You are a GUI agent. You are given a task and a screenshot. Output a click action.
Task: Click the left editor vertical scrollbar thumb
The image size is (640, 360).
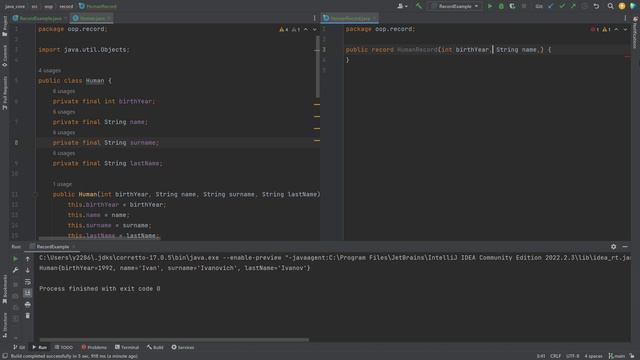tap(318, 67)
